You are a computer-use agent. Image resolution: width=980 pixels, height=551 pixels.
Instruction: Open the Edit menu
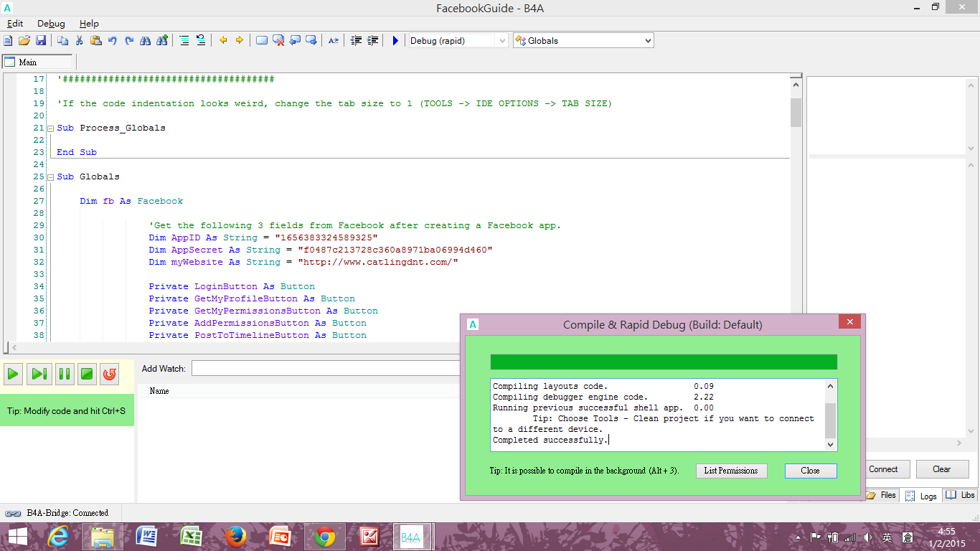[x=15, y=24]
